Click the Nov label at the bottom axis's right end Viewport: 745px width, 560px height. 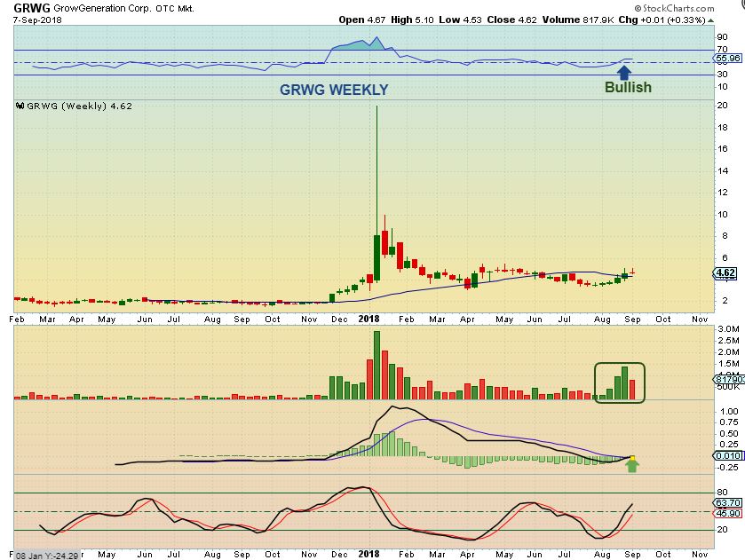pyautogui.click(x=700, y=555)
